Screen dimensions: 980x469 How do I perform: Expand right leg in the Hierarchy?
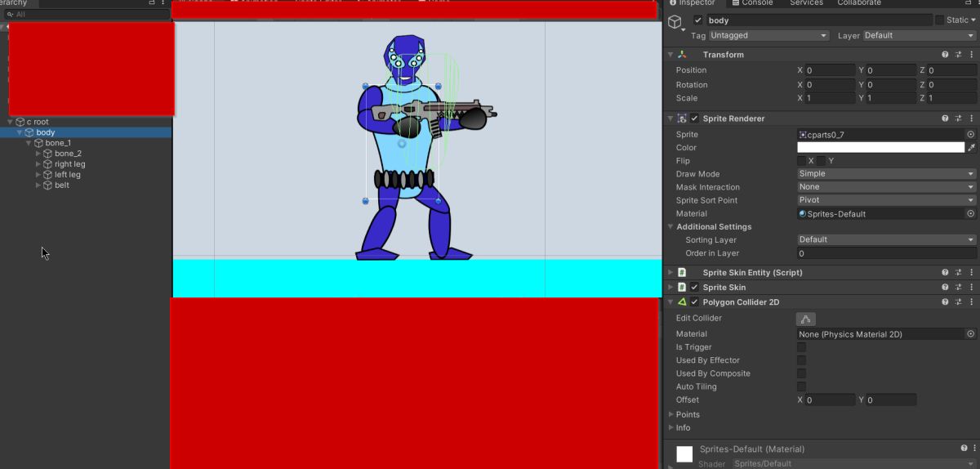click(x=38, y=164)
